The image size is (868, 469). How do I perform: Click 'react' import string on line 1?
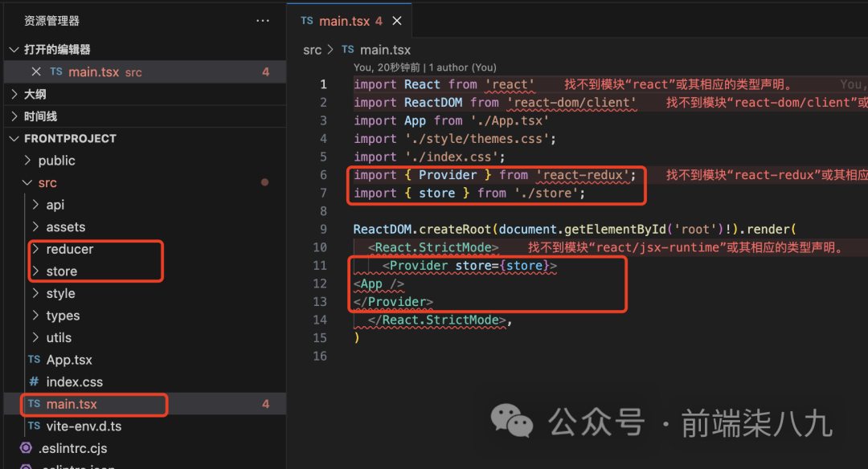510,84
